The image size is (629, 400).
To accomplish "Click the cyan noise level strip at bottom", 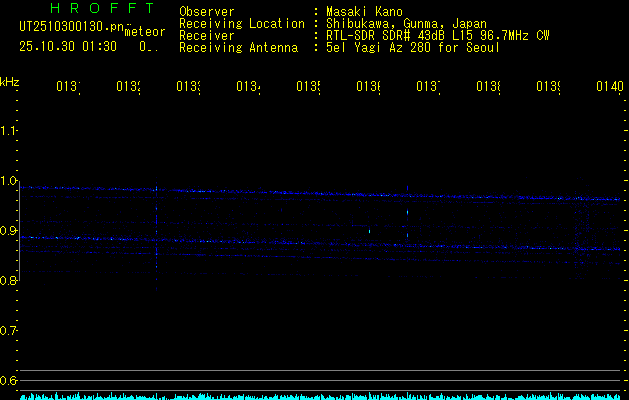I will coord(320,396).
